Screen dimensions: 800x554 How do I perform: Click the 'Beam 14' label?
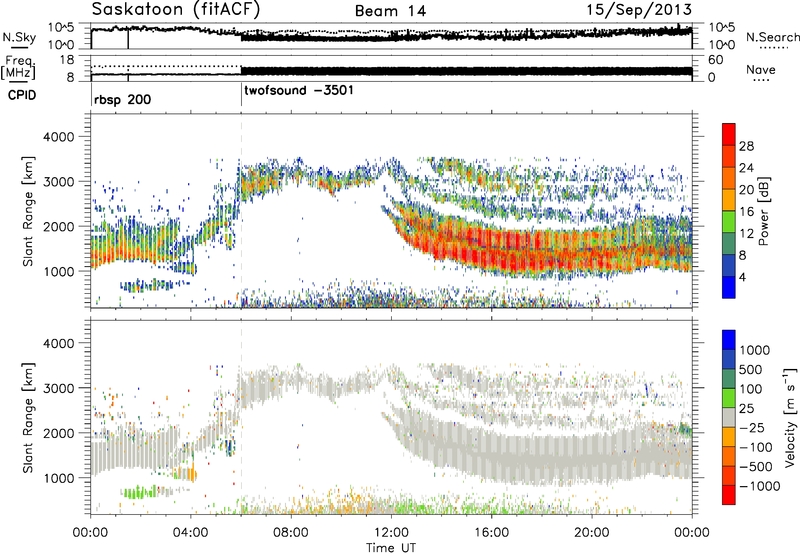tap(390, 11)
